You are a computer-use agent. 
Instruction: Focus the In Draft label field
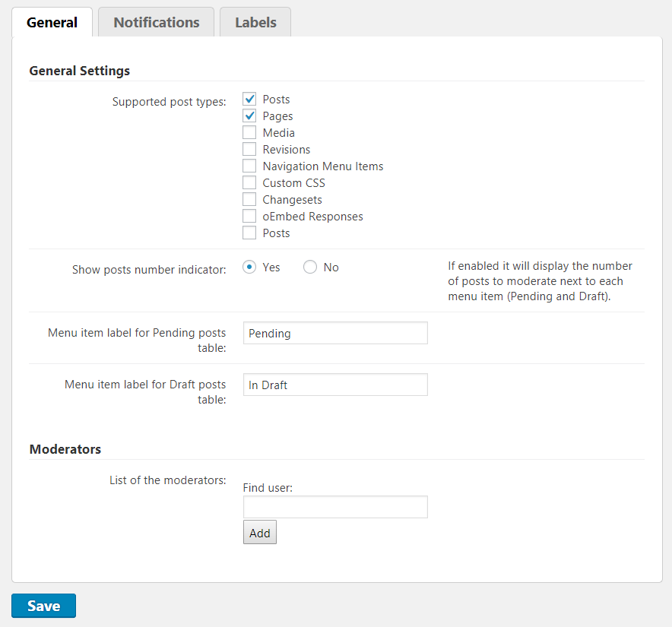click(335, 385)
